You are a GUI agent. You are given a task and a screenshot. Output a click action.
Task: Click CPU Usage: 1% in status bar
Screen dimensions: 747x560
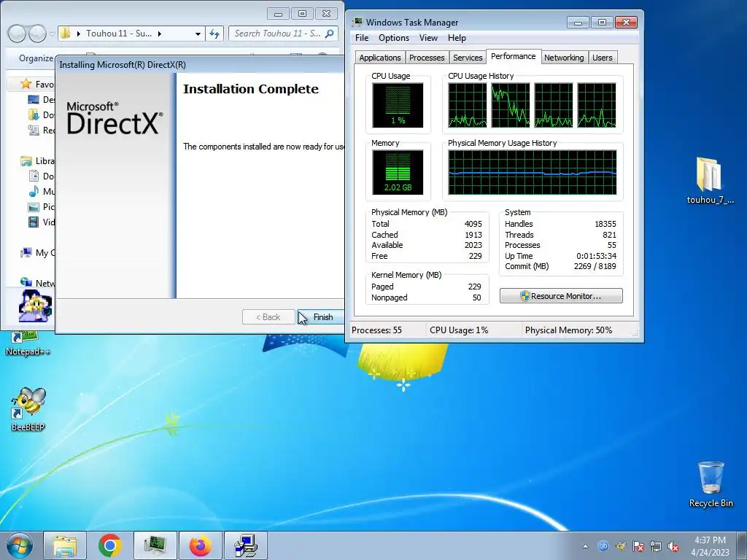point(459,330)
